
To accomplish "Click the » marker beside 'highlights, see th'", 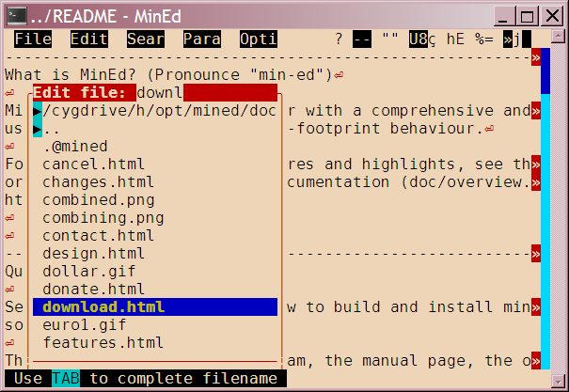I will (536, 164).
